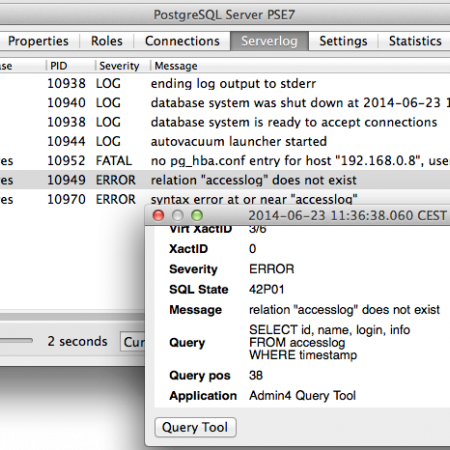The height and width of the screenshot is (450, 450).
Task: Close the log detail popup window
Action: 158,216
